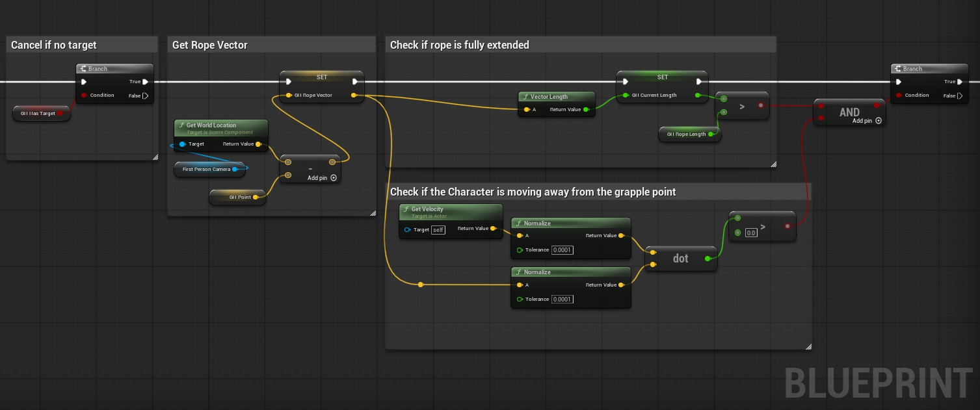This screenshot has width=980, height=410.
Task: Click the False pin on the rightmost Branch node
Action: [x=960, y=96]
